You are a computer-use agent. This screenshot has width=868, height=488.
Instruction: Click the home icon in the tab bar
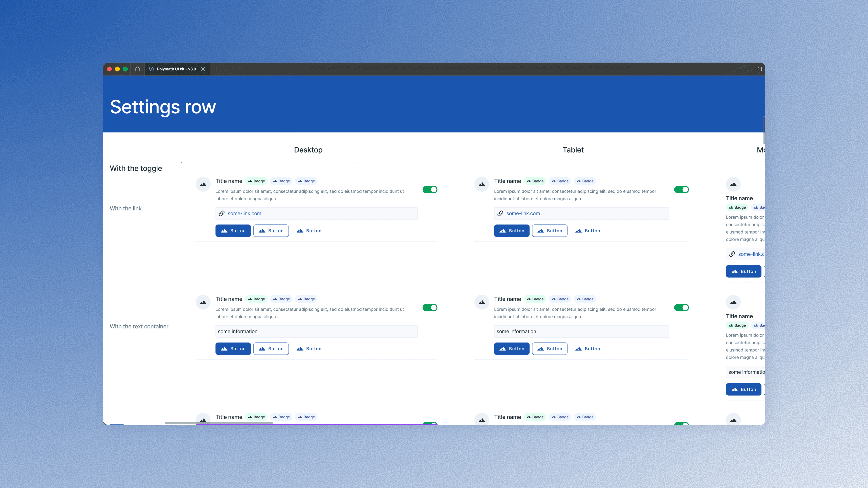[137, 69]
